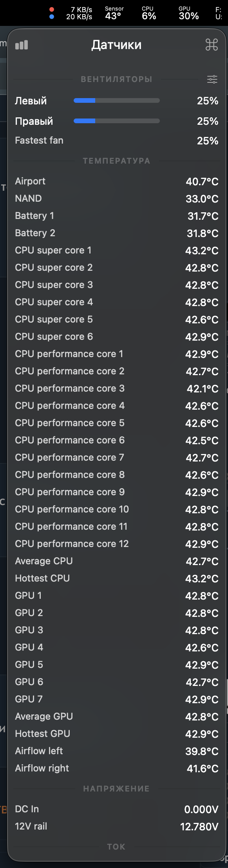This screenshot has height=868, width=228.
Task: Open the Sensor 43° menu bar item
Action: tap(114, 13)
